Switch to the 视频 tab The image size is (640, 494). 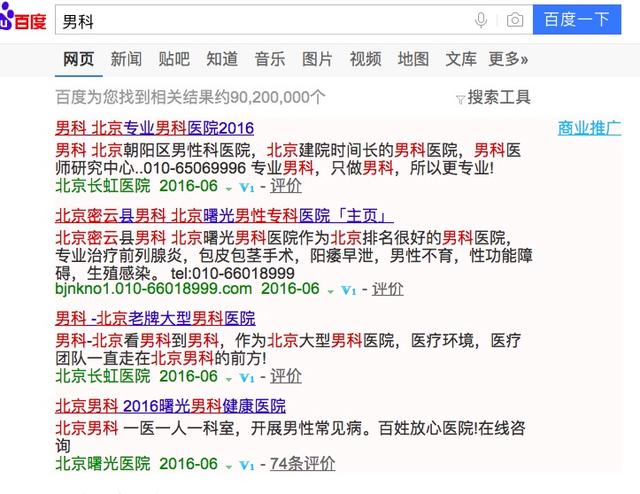coord(365,59)
